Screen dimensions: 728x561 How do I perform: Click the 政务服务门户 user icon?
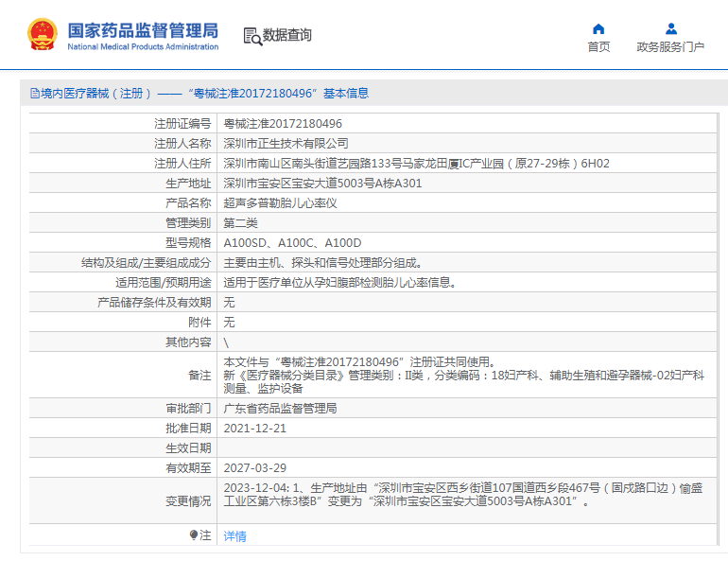(671, 28)
